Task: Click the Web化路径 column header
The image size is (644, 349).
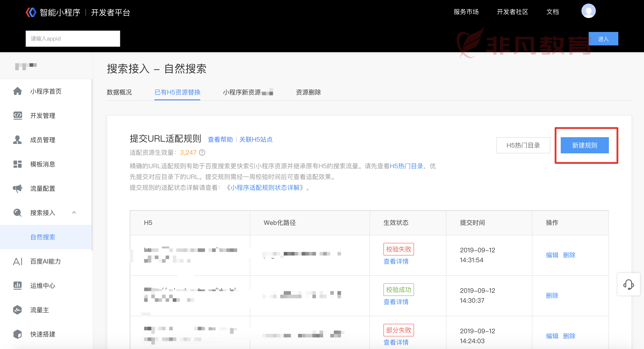Action: [279, 223]
